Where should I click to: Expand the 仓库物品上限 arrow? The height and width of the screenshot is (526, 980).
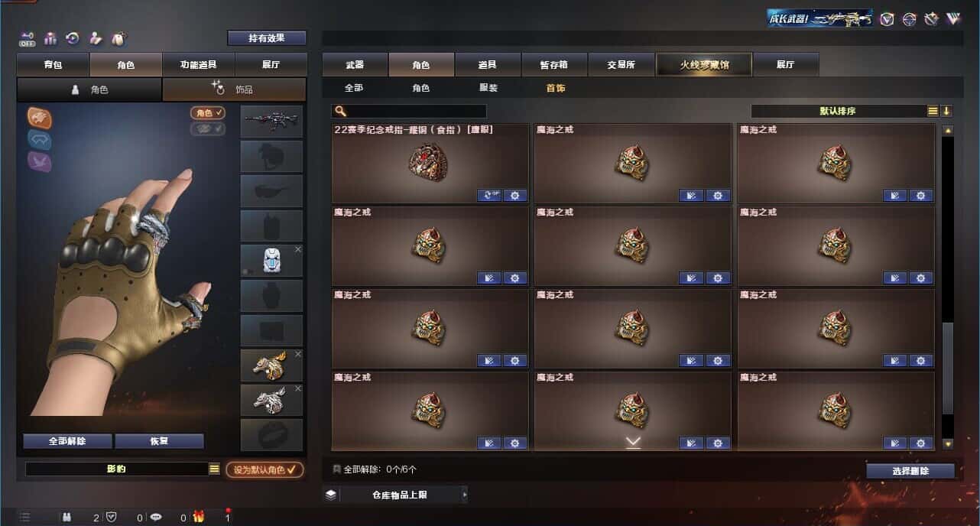tap(464, 495)
